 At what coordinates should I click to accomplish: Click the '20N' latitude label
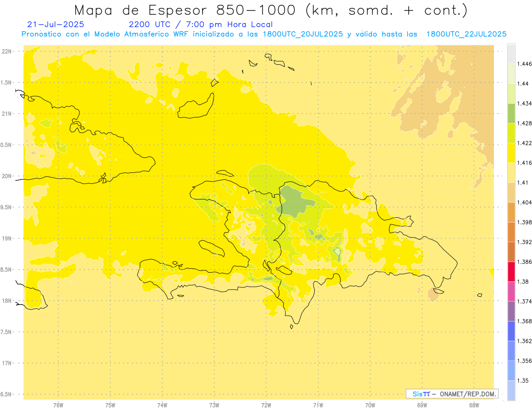pos(8,176)
